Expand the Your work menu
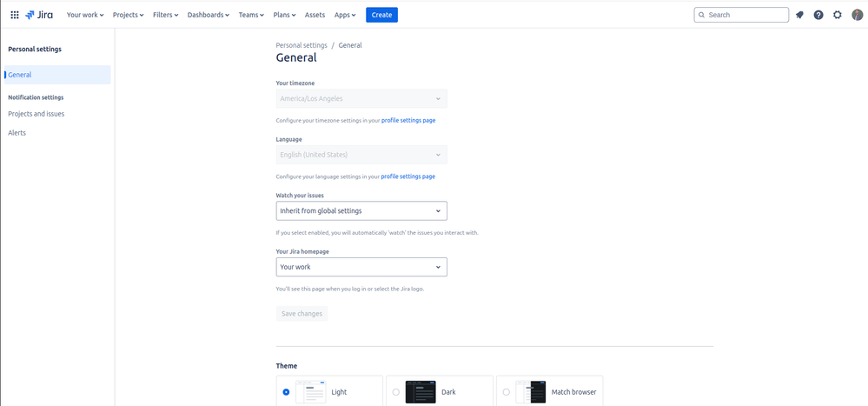The height and width of the screenshot is (406, 868). [85, 15]
